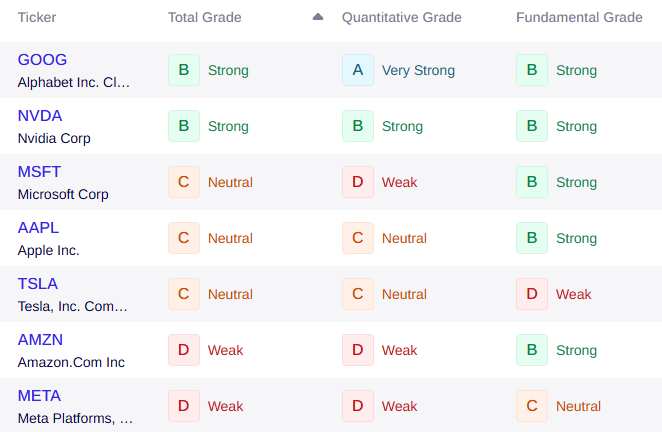This screenshot has height=432, width=662.
Task: Open the TSLA ticker link
Action: (x=38, y=284)
